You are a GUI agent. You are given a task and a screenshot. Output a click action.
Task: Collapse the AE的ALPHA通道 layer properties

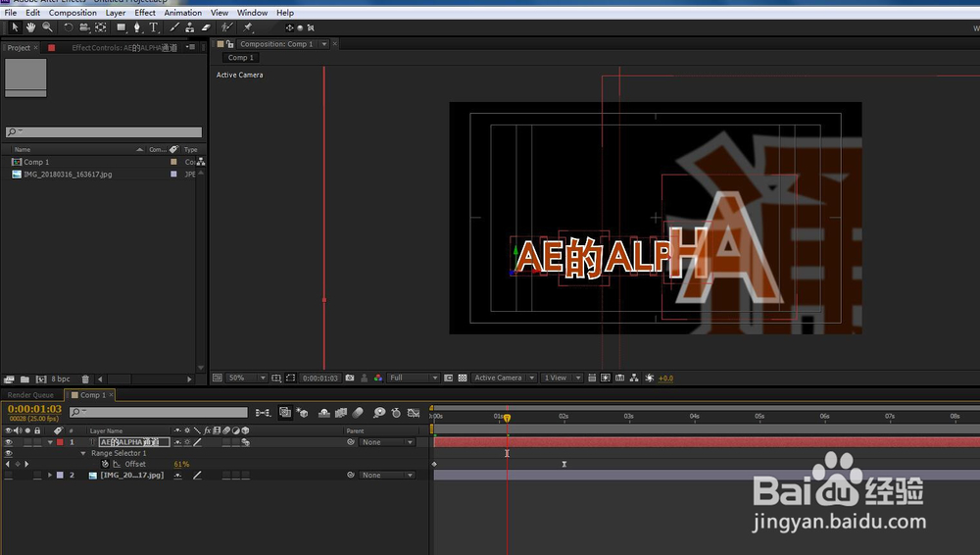tap(50, 442)
